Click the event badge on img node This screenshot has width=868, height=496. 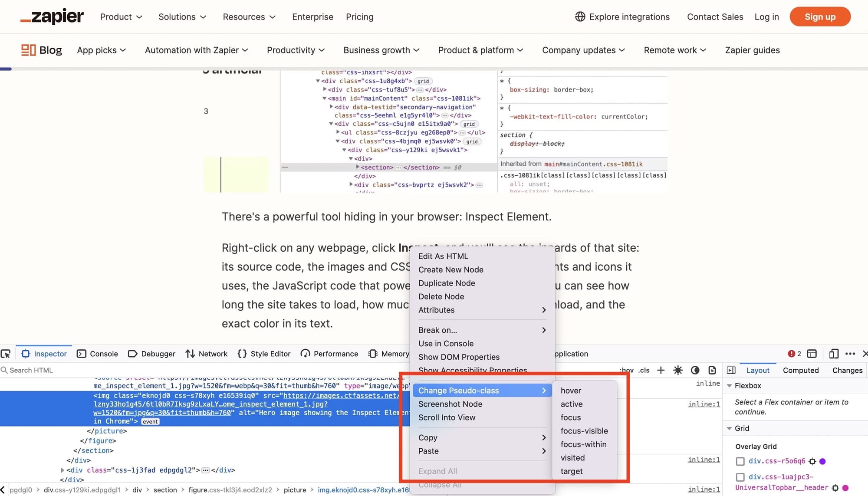pyautogui.click(x=150, y=421)
